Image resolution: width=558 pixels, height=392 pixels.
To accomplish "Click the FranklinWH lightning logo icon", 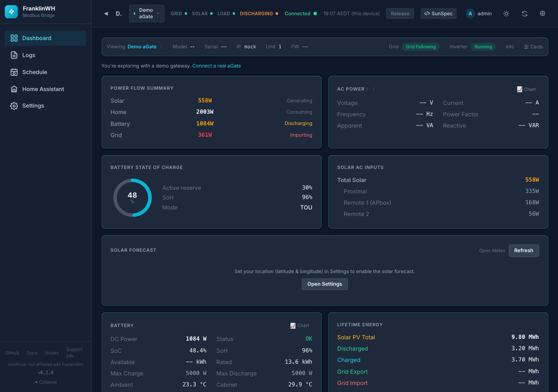I will (11, 12).
